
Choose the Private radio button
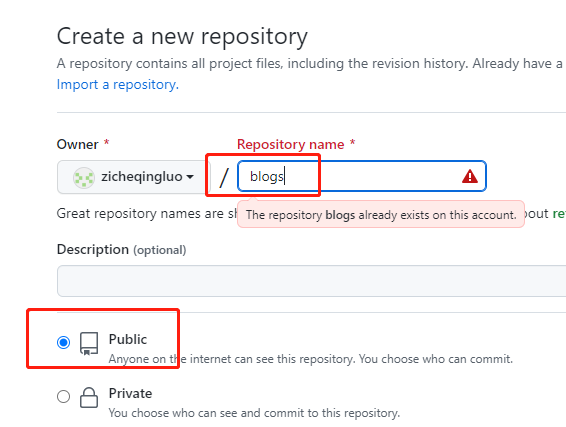[x=64, y=396]
